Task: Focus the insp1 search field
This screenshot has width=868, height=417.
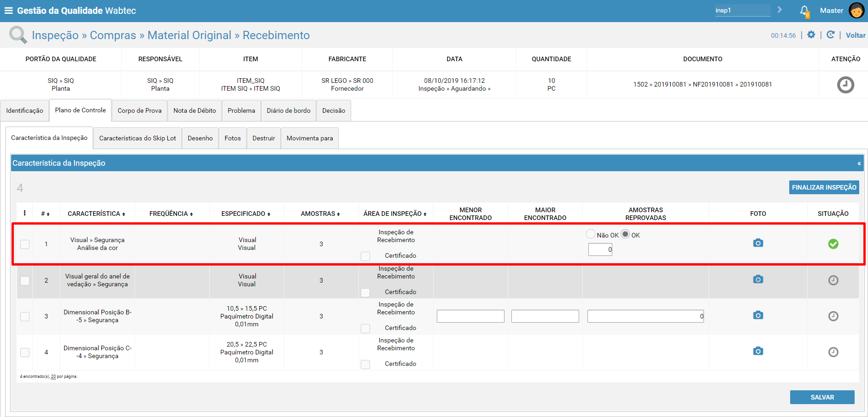Action: pos(742,10)
